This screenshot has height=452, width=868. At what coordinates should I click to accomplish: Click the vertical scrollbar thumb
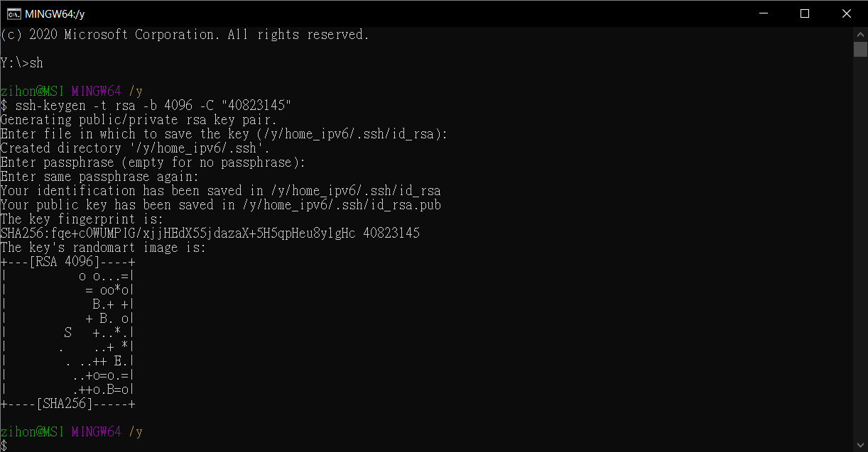[860, 49]
